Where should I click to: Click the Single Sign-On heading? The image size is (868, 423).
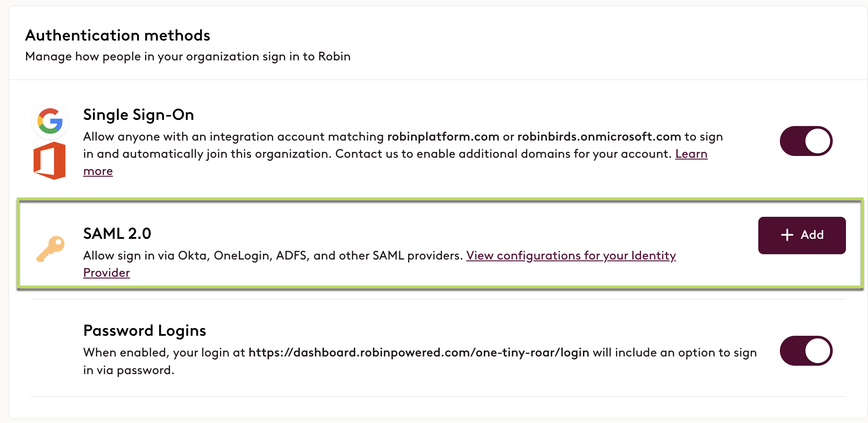[139, 115]
